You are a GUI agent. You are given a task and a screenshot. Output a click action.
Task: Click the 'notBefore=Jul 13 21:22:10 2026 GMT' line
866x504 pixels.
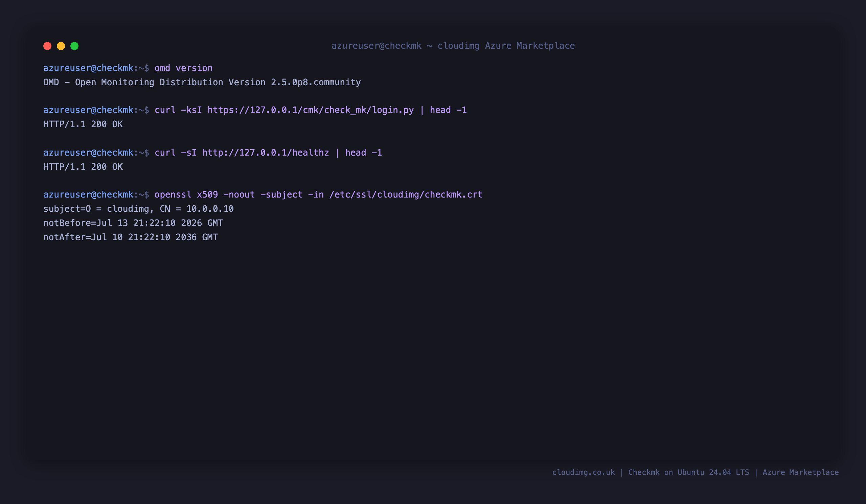[x=133, y=223]
